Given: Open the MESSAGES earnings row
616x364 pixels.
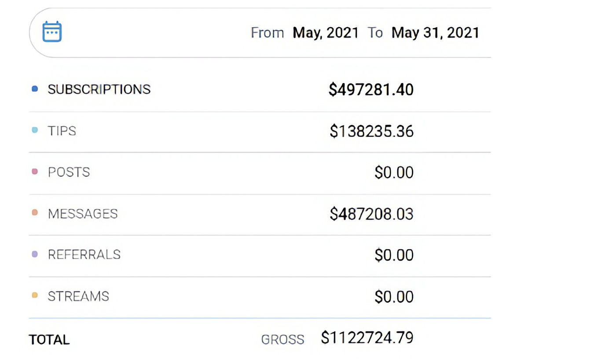Looking at the screenshot, I should (x=260, y=215).
